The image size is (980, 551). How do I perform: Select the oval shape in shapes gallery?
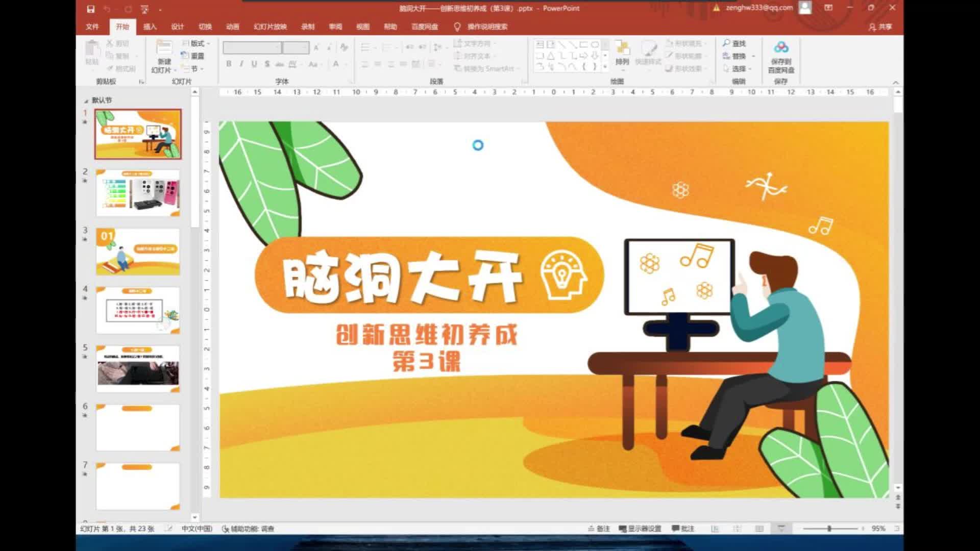coord(595,45)
